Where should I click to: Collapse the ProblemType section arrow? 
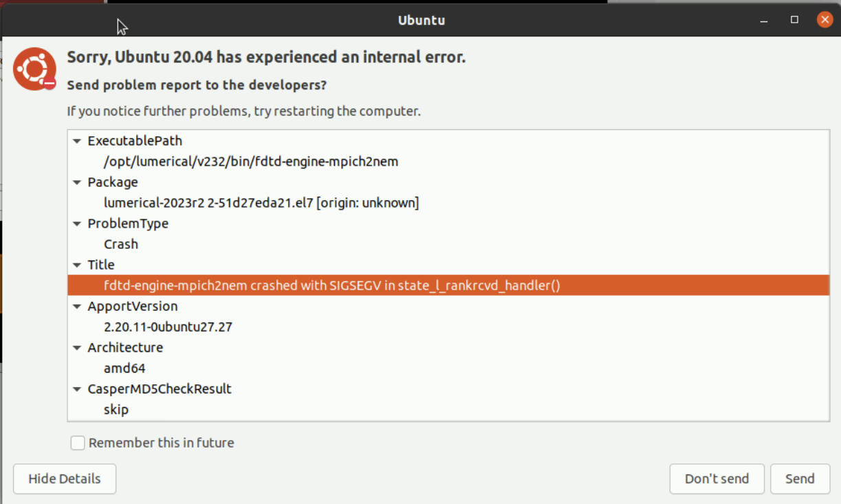pos(77,223)
